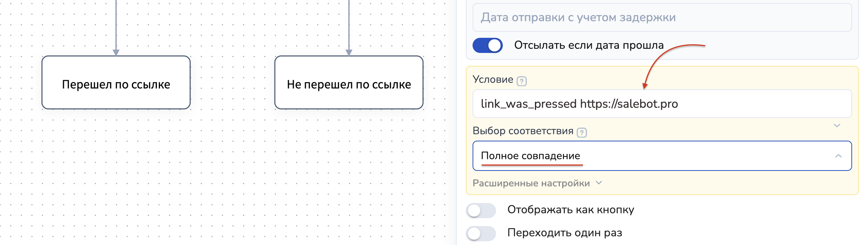Turn on the Переходить один раз switch
Image resolution: width=868 pixels, height=245 pixels.
(x=481, y=233)
